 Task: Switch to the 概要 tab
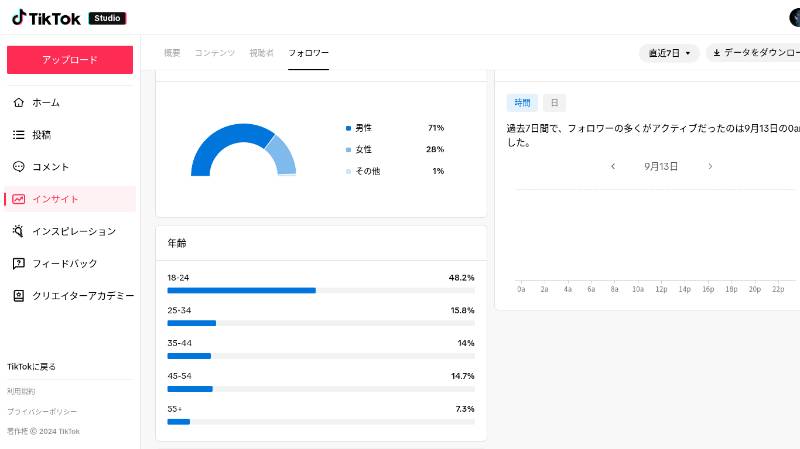coord(172,53)
